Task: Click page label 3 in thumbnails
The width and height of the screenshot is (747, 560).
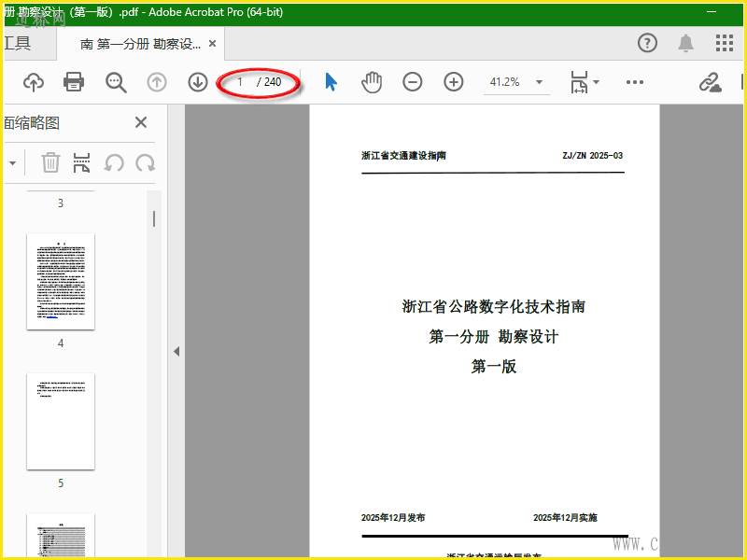Action: (61, 203)
